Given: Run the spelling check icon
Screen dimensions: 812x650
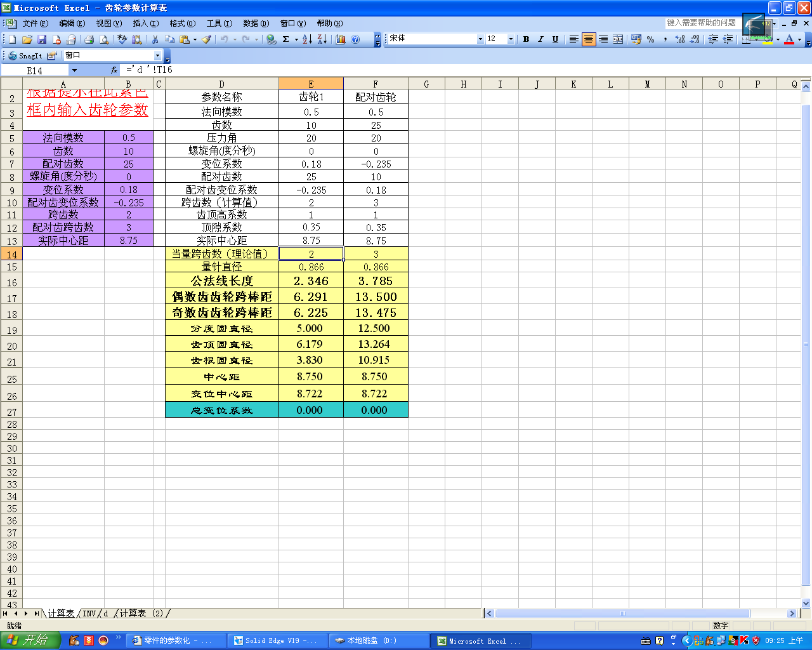Looking at the screenshot, I should tap(122, 39).
